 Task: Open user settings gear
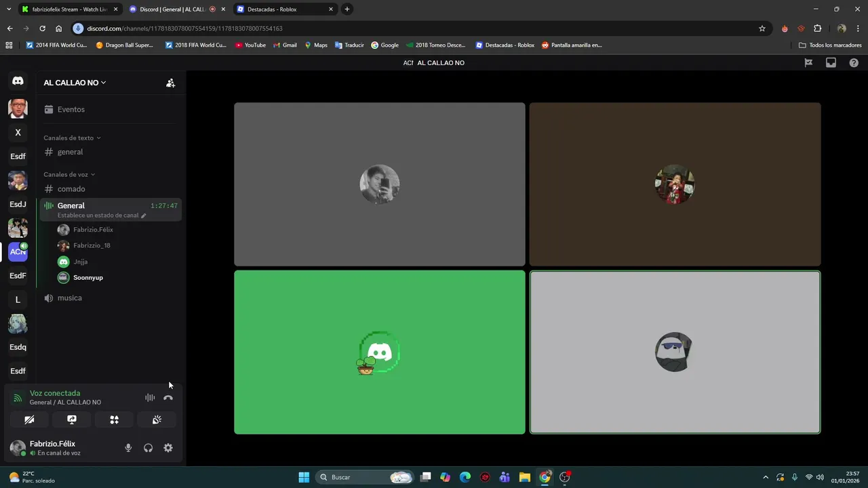point(168,448)
